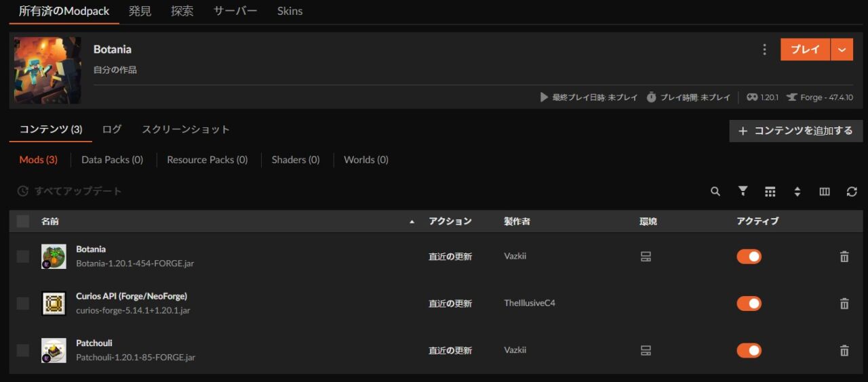
Task: Switch to the 探索 tab
Action: [182, 12]
